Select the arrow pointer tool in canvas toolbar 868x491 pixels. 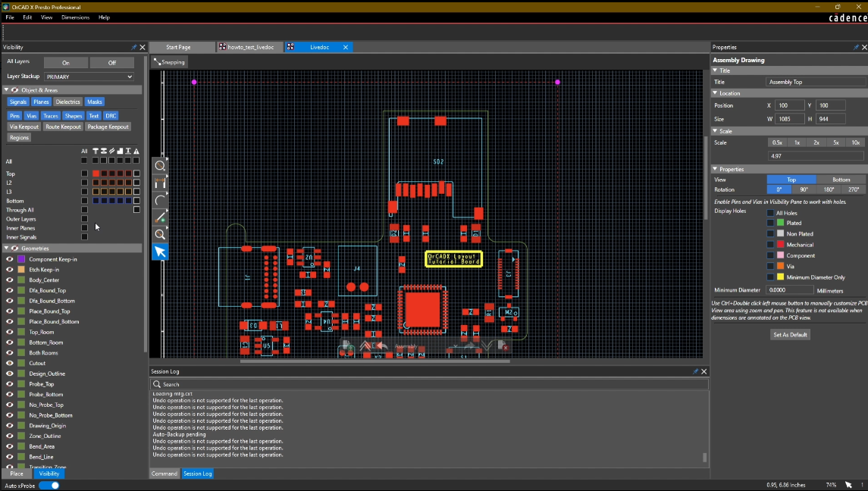tap(160, 252)
